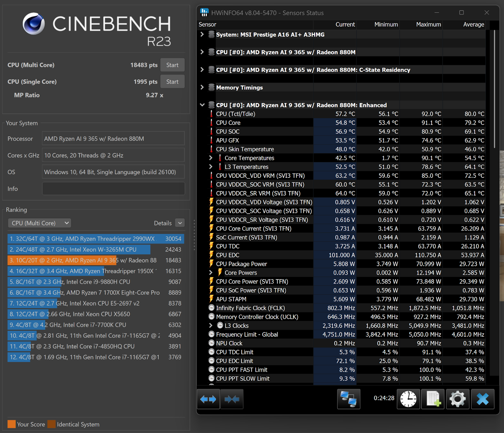Image resolution: width=504 pixels, height=433 pixels.
Task: Click lightning icon beside CPU Package Power
Action: click(x=211, y=264)
